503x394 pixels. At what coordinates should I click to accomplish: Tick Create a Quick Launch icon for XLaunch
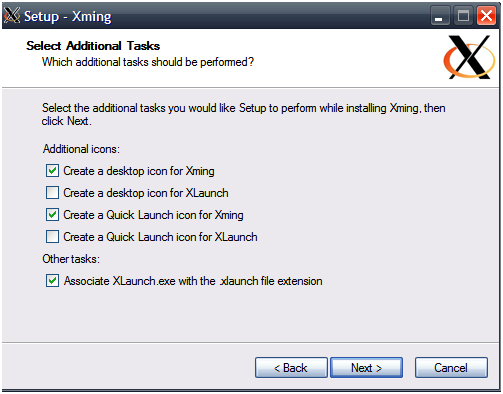tap(52, 237)
